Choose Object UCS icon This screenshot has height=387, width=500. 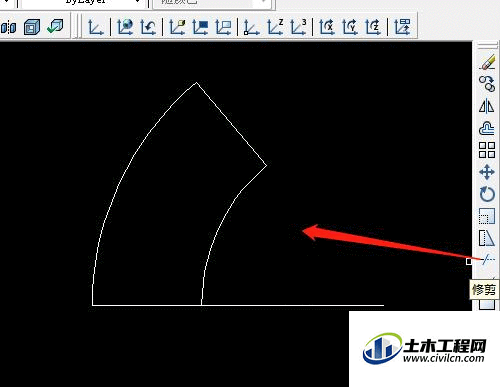(200, 27)
